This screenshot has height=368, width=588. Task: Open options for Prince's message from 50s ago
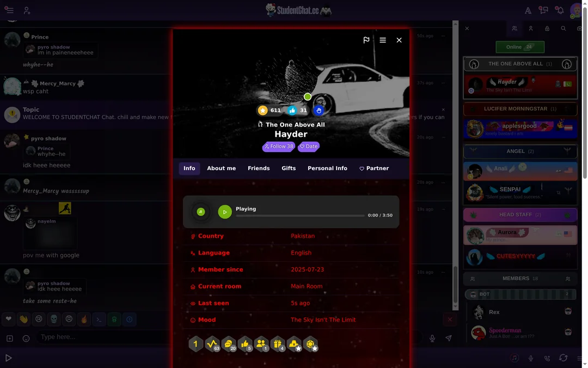443,36
